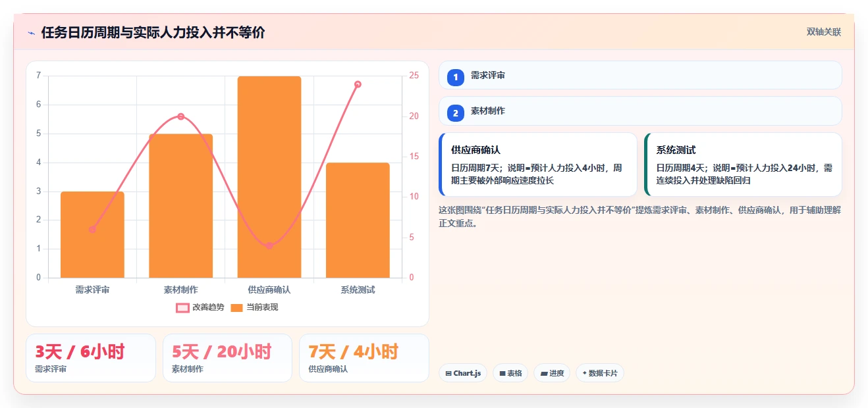Click the 双轴关联 label in header
The height and width of the screenshot is (408, 868).
pos(824,32)
